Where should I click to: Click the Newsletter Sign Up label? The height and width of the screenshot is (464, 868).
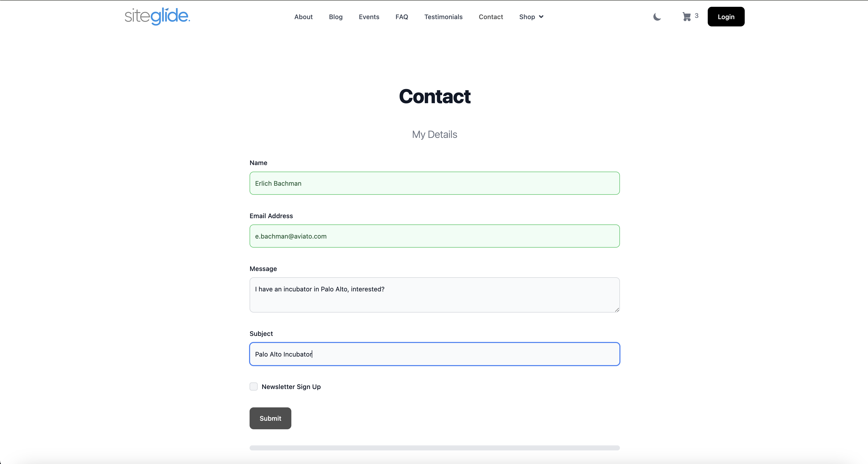[291, 387]
